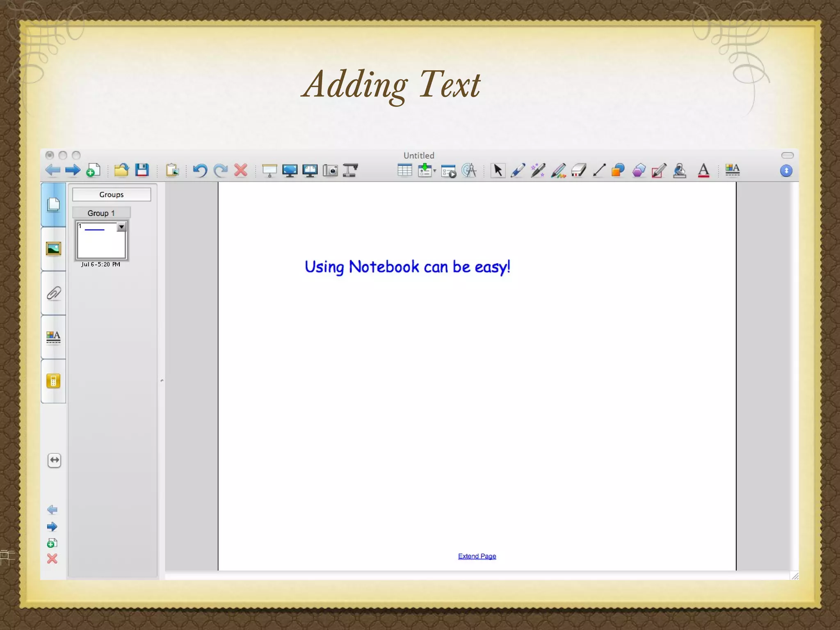This screenshot has width=840, height=630.
Task: Open dual page display icon
Action: (310, 170)
